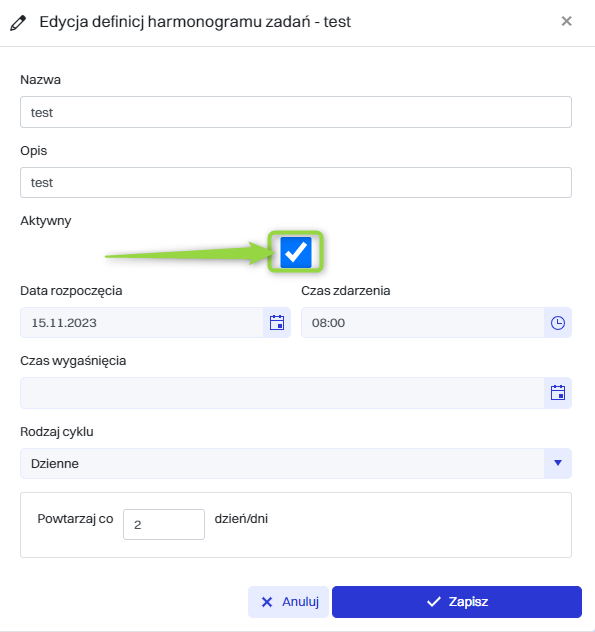Open the clock time picker for Czas zdarzenia
Screen dimensions: 595x632
[x=558, y=322]
